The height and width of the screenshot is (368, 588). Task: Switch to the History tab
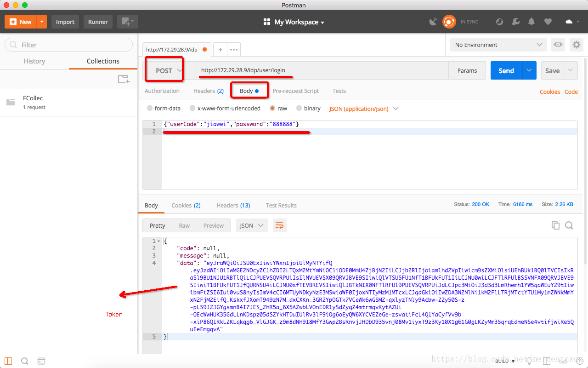(34, 61)
